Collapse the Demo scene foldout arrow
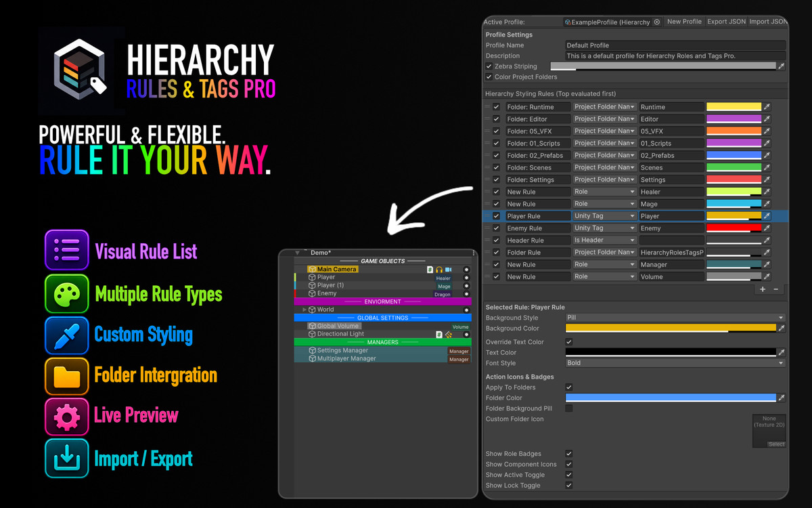 pyautogui.click(x=297, y=253)
